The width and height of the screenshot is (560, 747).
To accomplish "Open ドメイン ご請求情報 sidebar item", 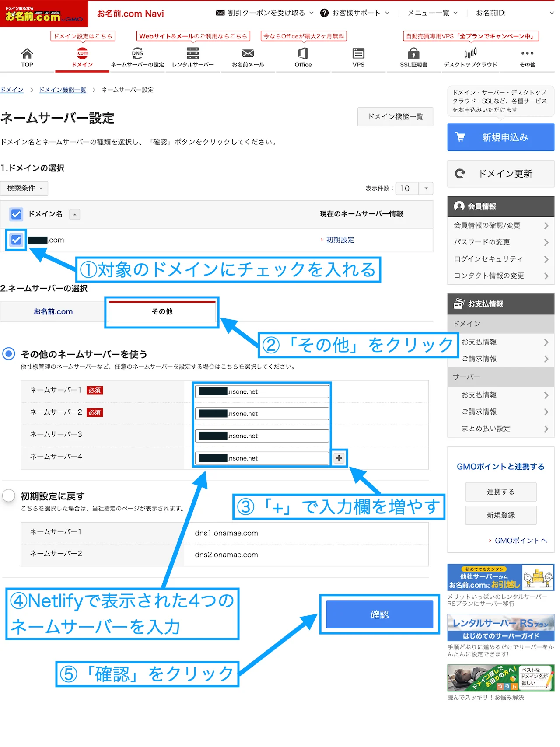I will point(500,359).
